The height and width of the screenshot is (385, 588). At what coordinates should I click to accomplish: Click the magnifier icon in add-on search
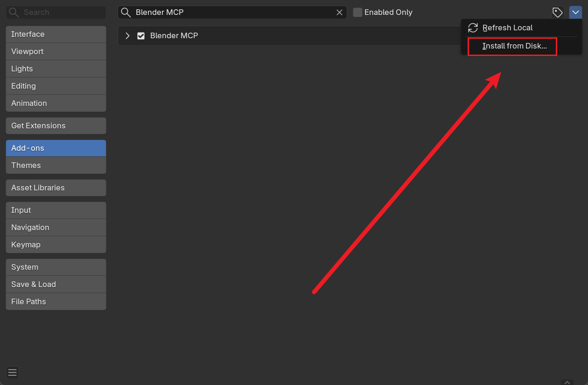126,13
